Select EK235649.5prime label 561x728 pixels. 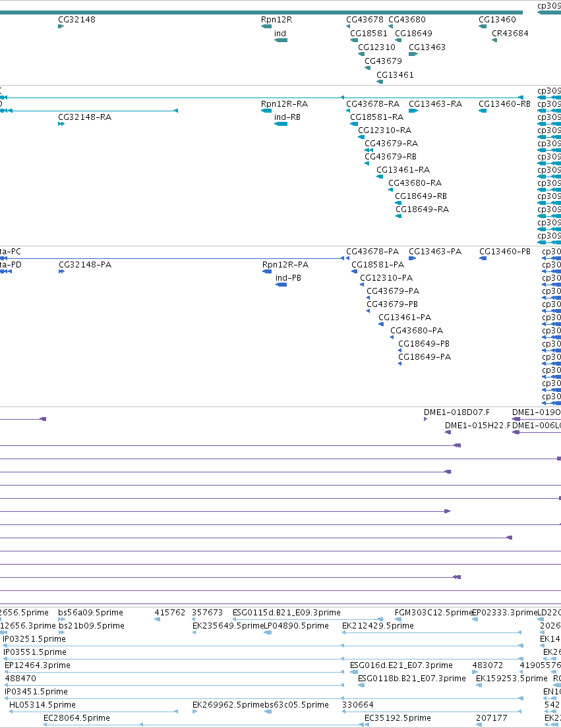click(228, 626)
